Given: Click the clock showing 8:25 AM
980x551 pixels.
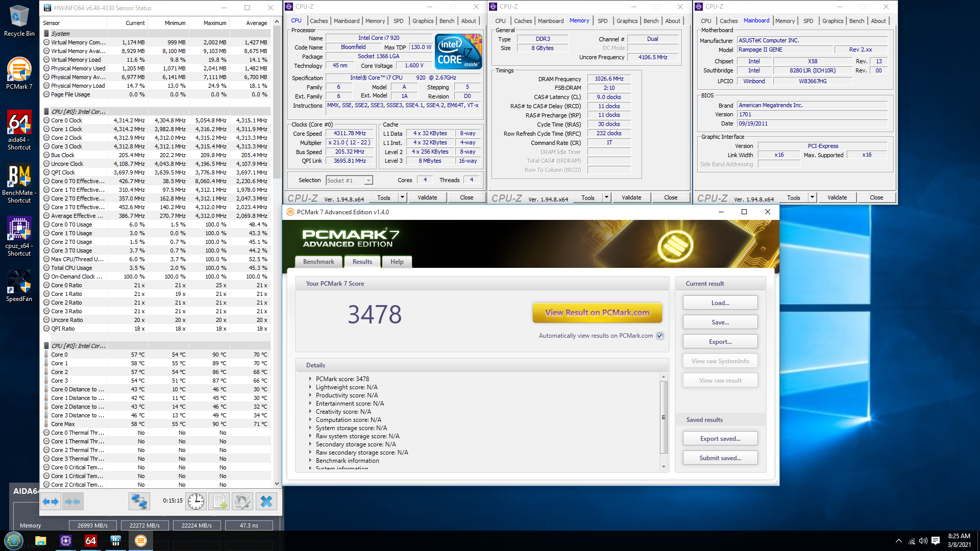Looking at the screenshot, I should (x=959, y=536).
